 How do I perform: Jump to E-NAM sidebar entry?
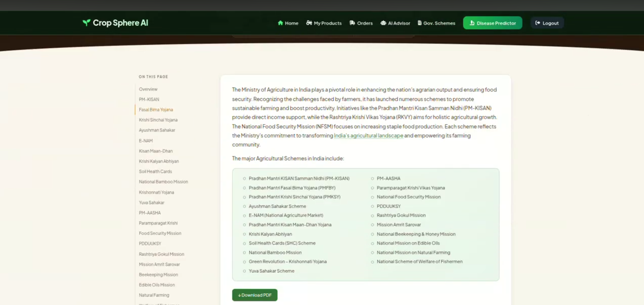click(x=146, y=141)
